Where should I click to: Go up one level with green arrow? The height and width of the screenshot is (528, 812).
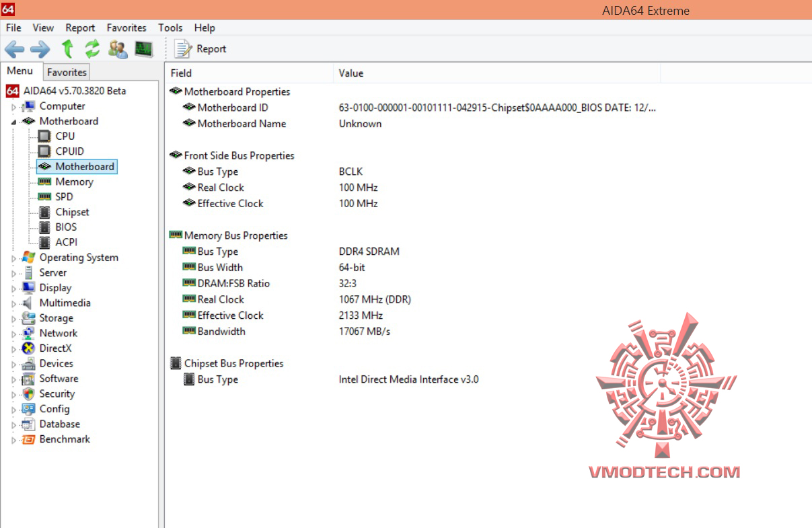pos(67,49)
